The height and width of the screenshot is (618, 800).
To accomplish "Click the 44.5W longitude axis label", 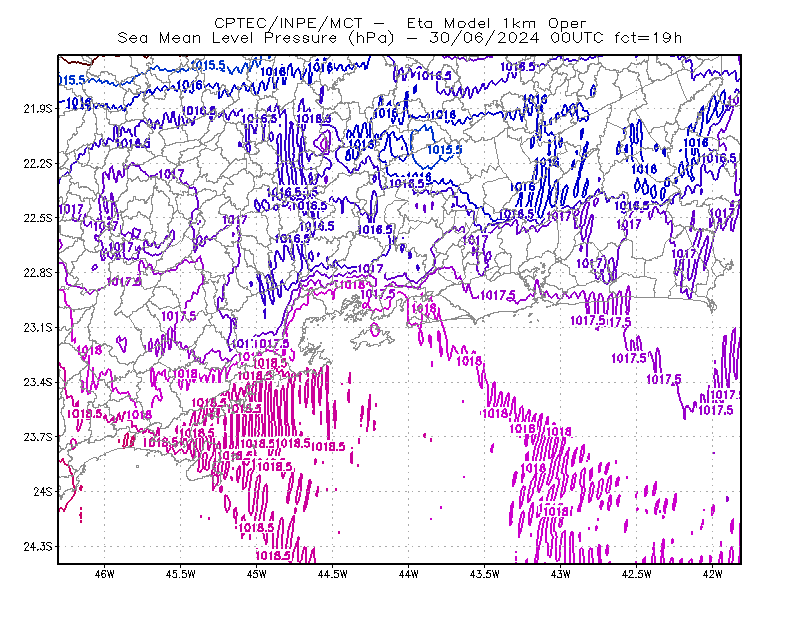I will pyautogui.click(x=332, y=574).
